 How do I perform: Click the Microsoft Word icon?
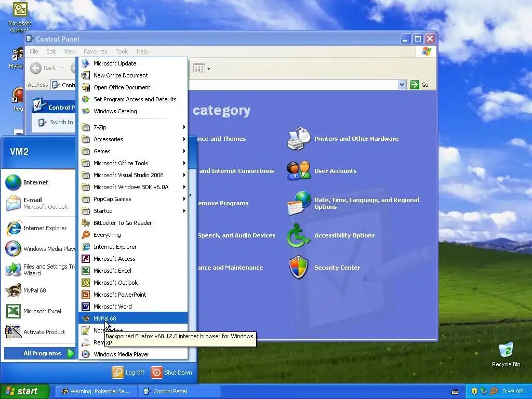coord(86,307)
